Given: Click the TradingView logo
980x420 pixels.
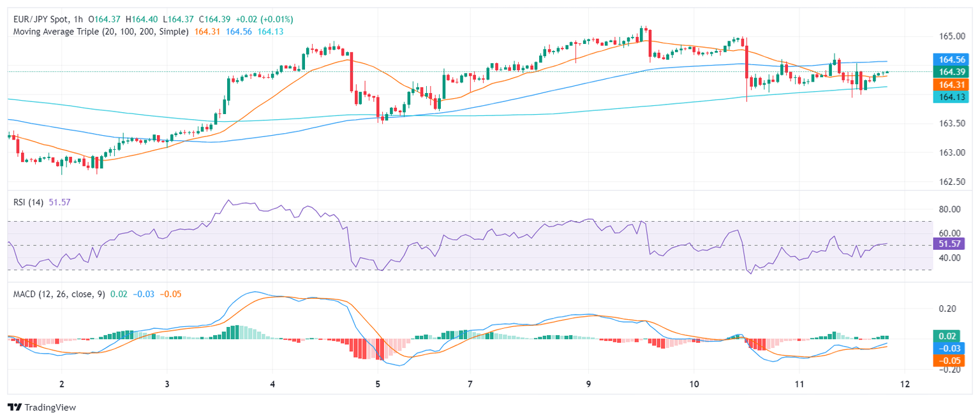Looking at the screenshot, I should 41,407.
